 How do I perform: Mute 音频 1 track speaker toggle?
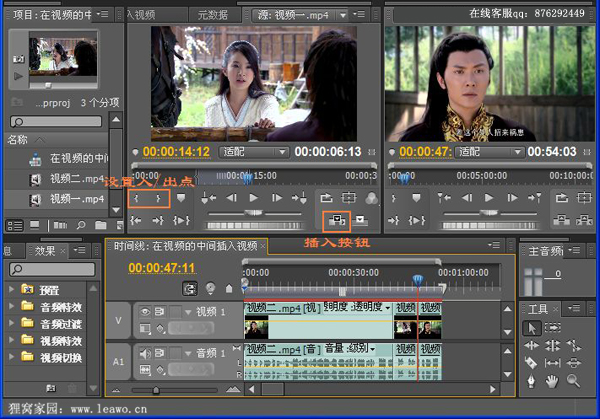pos(145,353)
